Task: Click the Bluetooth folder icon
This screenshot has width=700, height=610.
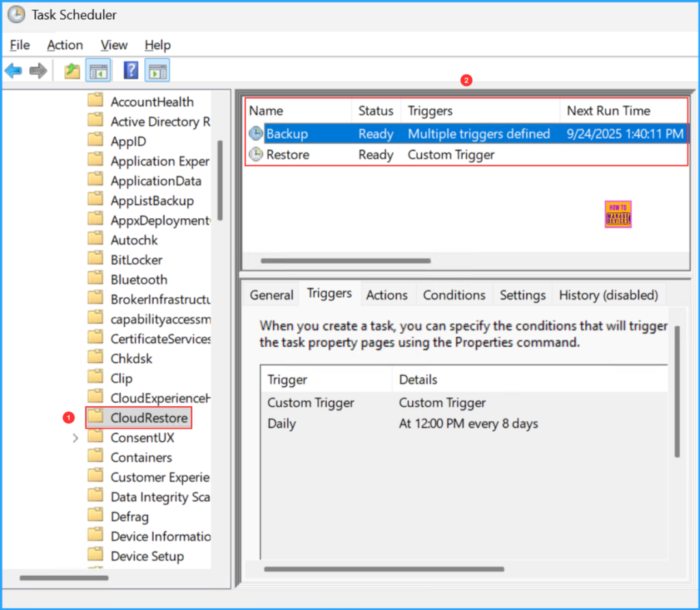Action: [x=96, y=278]
